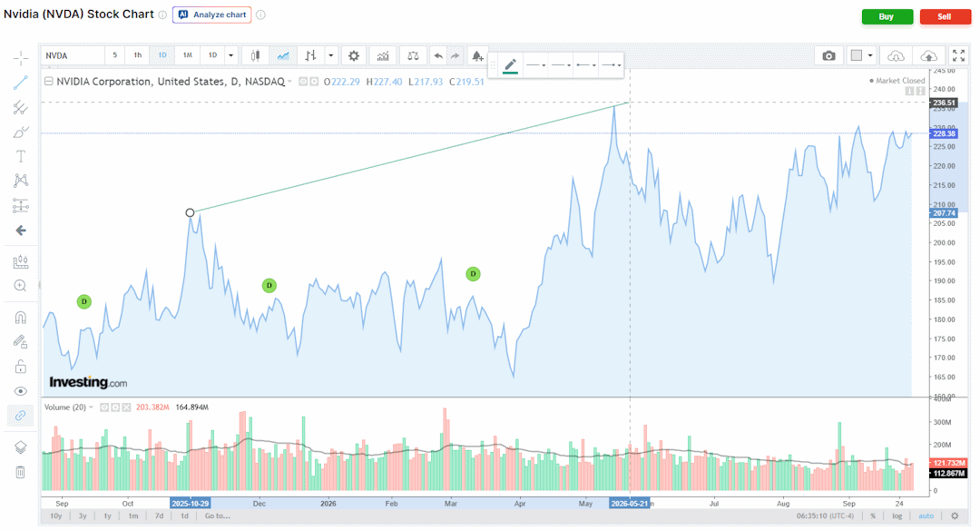
Task: Toggle lock all drawing tools
Action: click(21, 367)
